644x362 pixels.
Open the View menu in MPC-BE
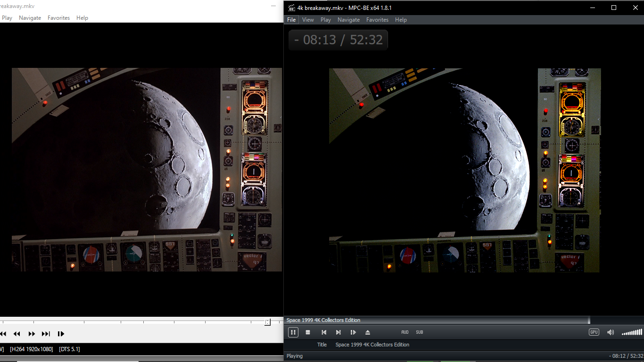pos(308,20)
